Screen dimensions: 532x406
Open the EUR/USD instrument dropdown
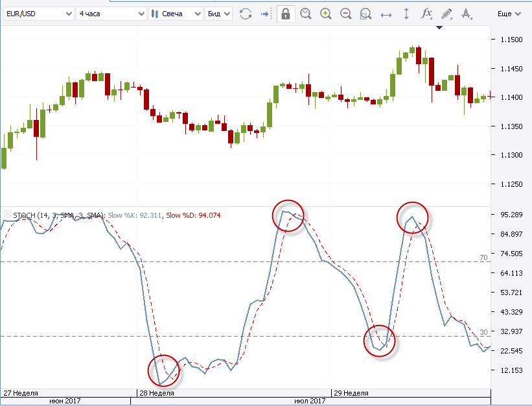click(37, 14)
